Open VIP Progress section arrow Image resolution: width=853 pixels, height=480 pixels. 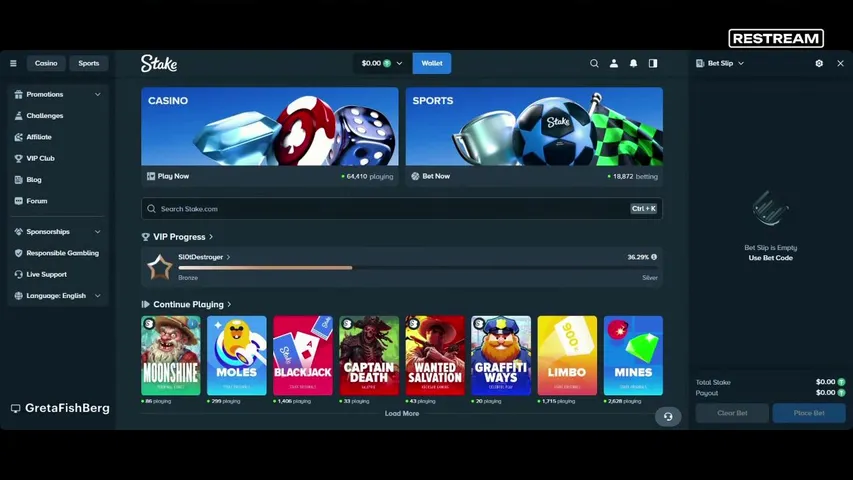(x=211, y=237)
